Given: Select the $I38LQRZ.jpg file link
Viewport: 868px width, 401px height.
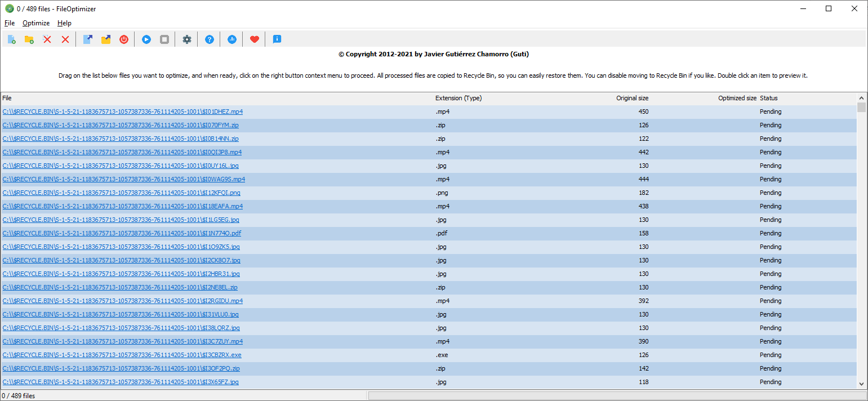Looking at the screenshot, I should pyautogui.click(x=121, y=328).
